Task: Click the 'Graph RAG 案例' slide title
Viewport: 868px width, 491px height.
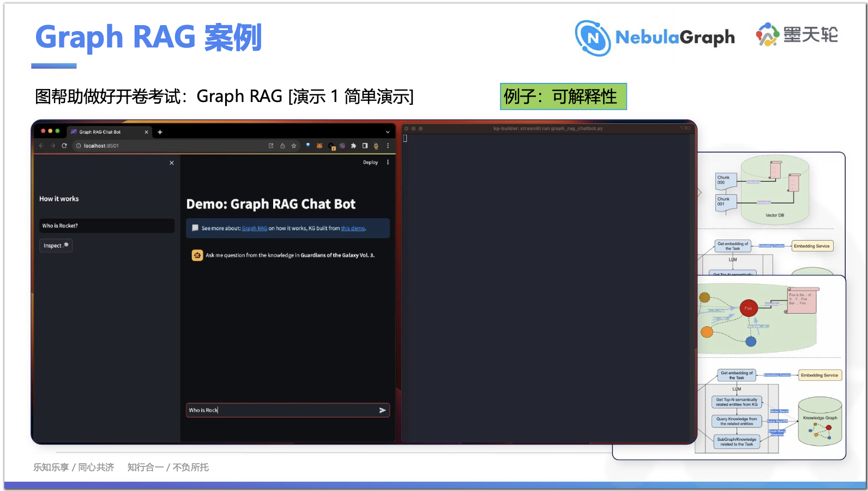Action: pyautogui.click(x=149, y=37)
